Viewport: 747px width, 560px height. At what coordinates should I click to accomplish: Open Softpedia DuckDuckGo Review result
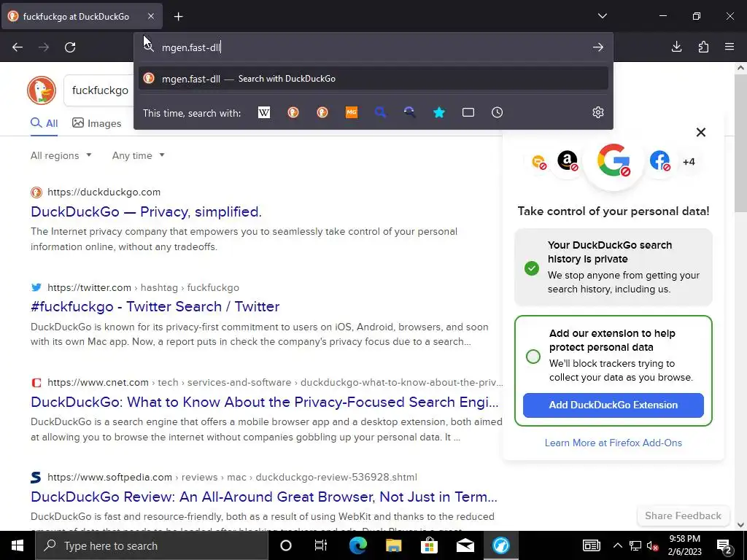coord(264,497)
